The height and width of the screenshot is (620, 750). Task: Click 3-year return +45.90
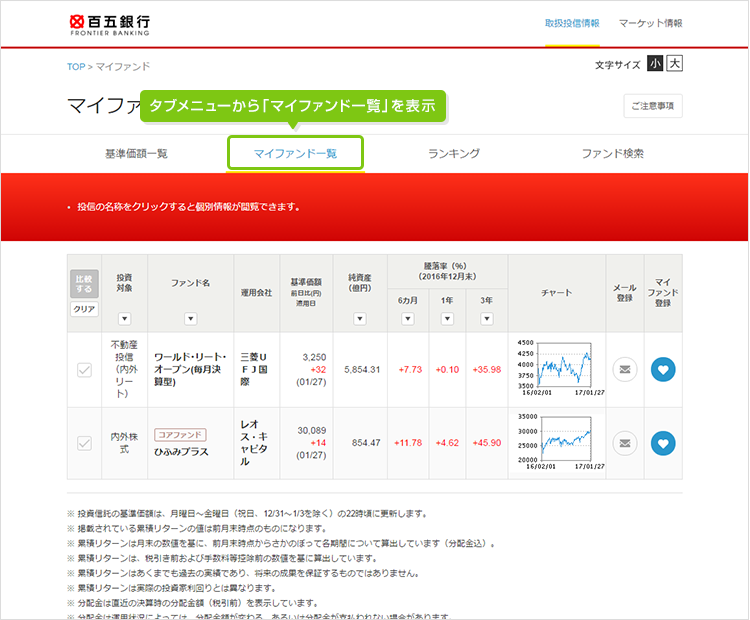pos(487,443)
